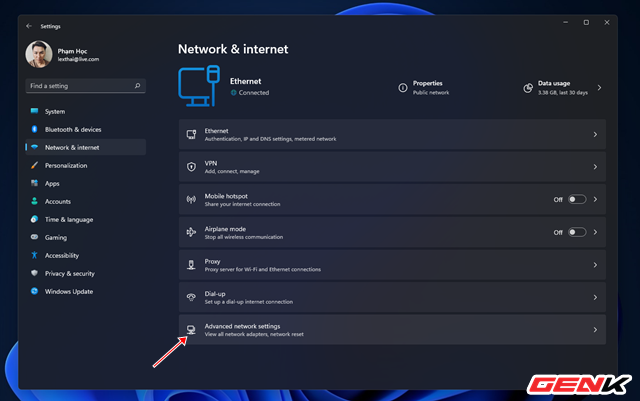
Task: Click the Windows Update sync icon
Action: click(x=34, y=291)
